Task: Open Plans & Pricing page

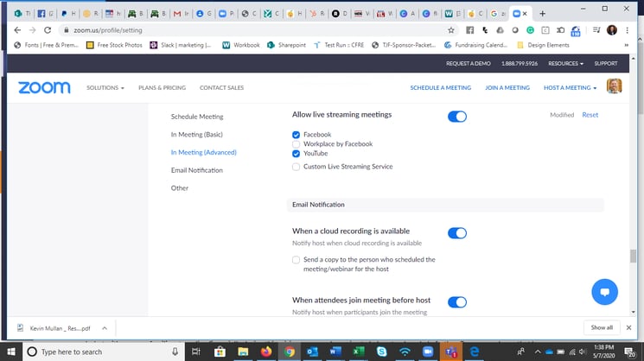Action: [x=162, y=87]
